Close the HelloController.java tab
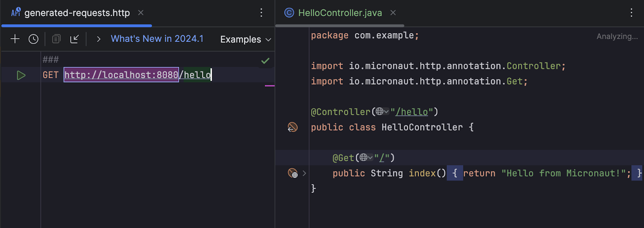Viewport: 644px width, 228px height. tap(393, 13)
